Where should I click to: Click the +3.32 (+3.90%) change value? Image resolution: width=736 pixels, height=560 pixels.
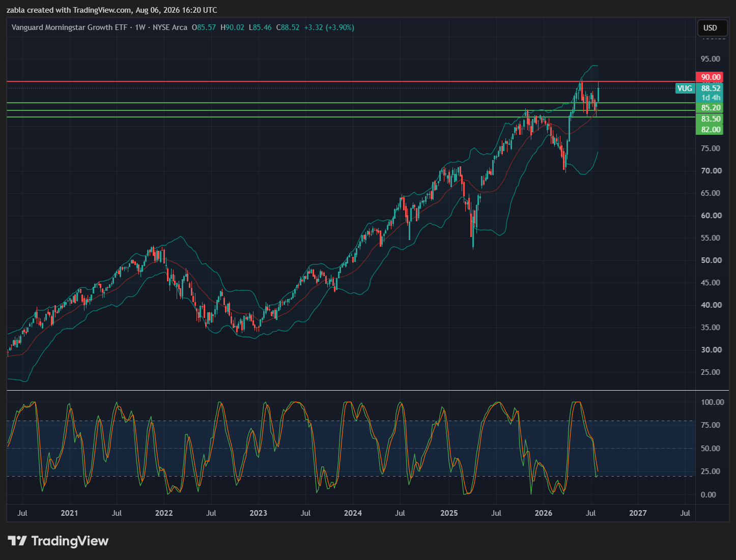point(329,27)
